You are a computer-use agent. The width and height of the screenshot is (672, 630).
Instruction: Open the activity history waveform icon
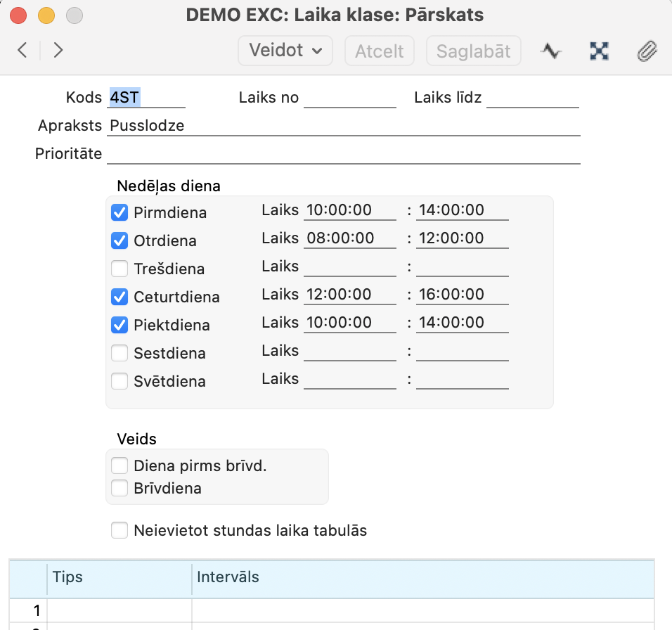(551, 51)
